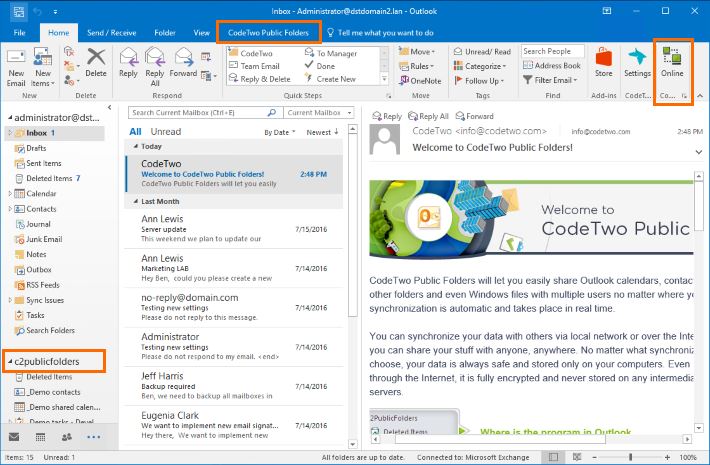Image resolution: width=710 pixels, height=465 pixels.
Task: Open the Move dropdown
Action: point(417,52)
